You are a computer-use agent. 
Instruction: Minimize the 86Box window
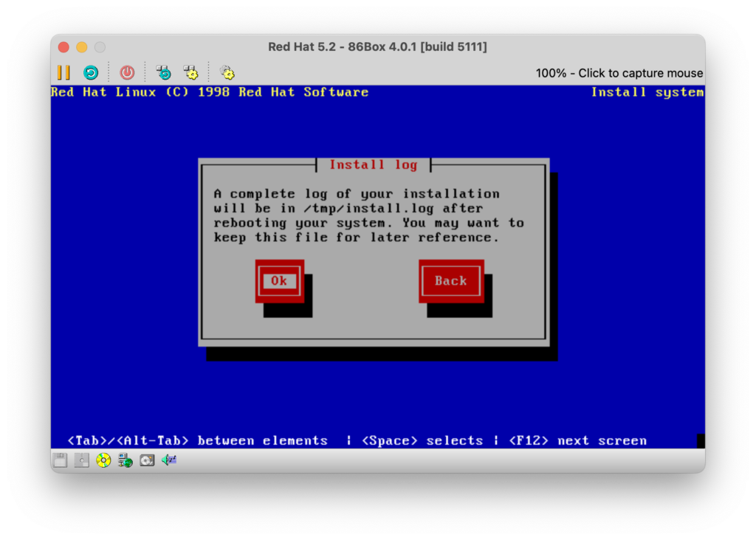click(x=82, y=46)
